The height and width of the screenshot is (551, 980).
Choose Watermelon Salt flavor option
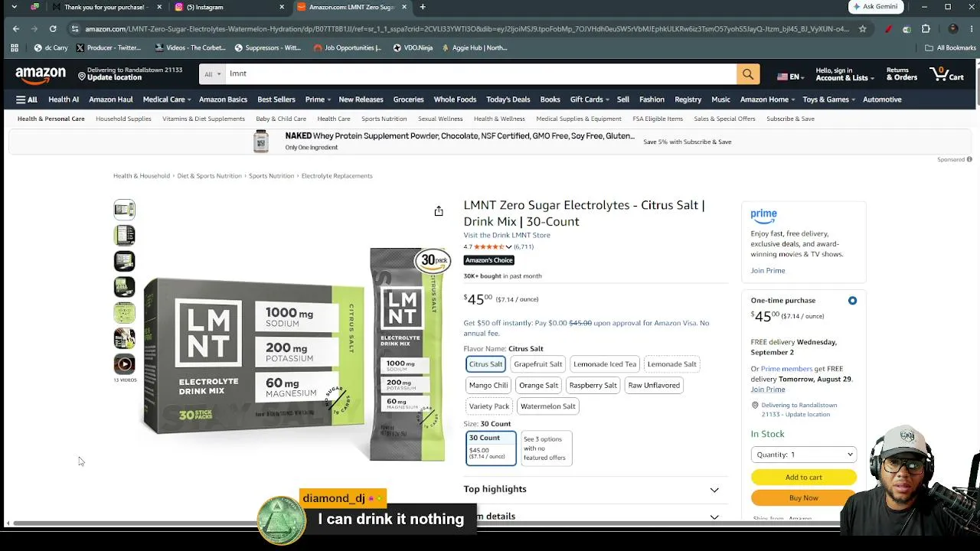[548, 406]
